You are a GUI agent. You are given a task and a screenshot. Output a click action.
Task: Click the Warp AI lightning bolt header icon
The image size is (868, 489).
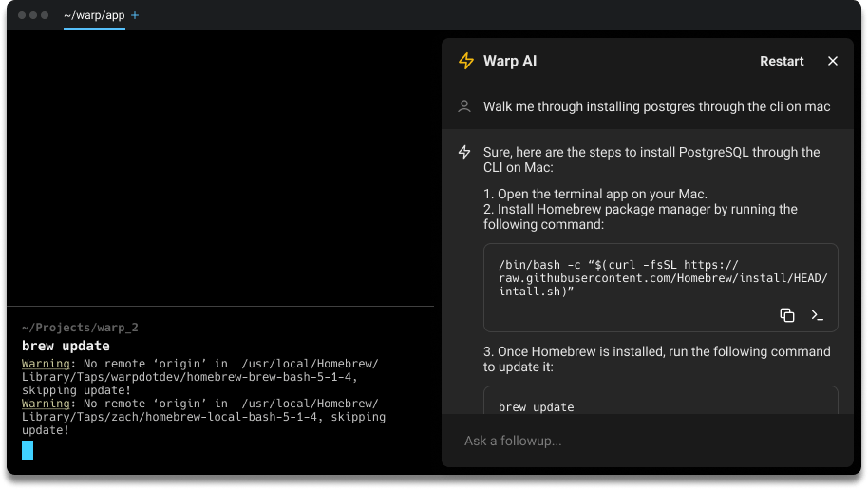(465, 61)
